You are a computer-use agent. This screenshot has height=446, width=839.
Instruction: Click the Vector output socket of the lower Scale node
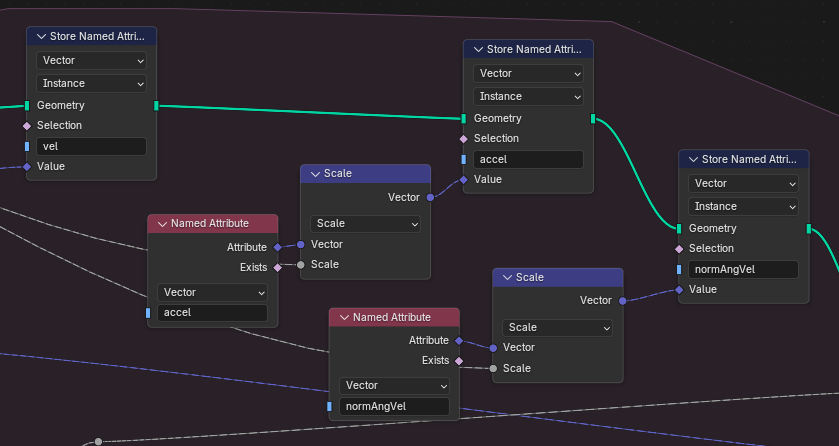[622, 300]
